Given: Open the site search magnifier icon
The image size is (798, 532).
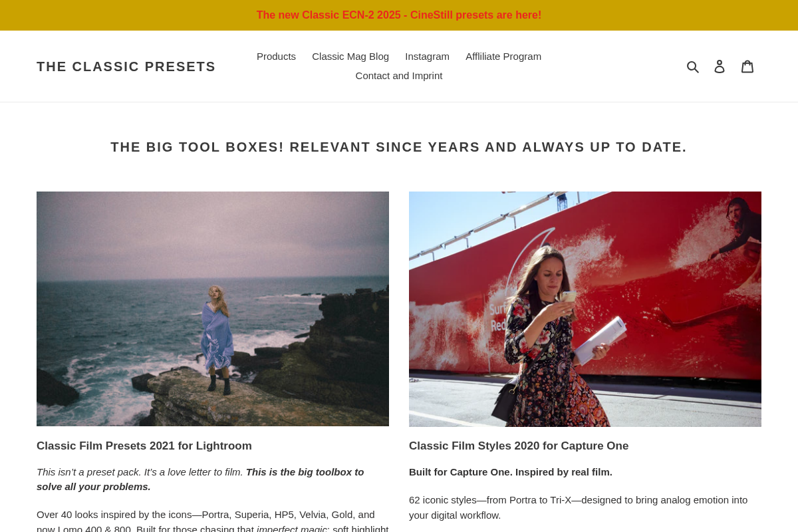Looking at the screenshot, I should pos(694,66).
